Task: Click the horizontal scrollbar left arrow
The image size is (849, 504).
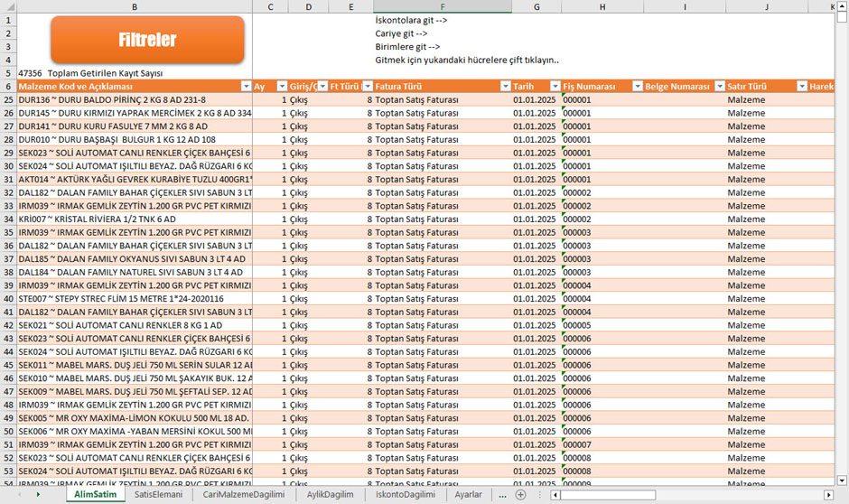Action: 555,495
